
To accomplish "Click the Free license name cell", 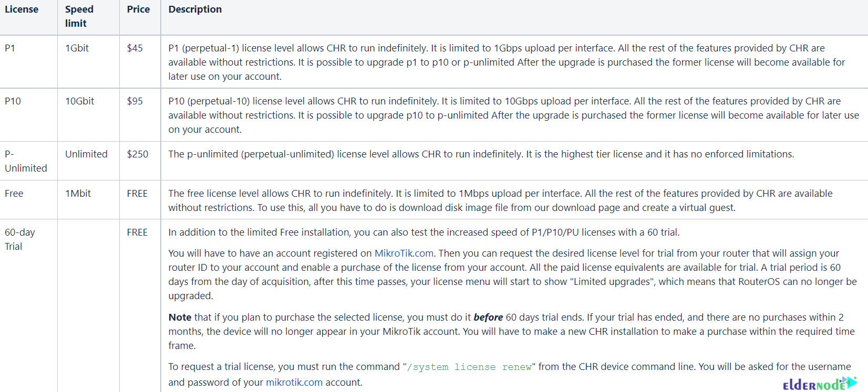I will (x=28, y=200).
